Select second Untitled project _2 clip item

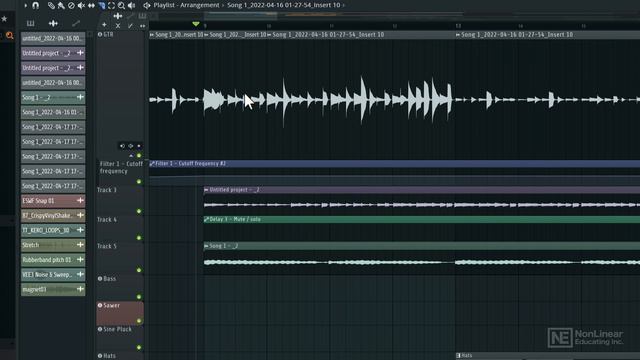coord(53,68)
